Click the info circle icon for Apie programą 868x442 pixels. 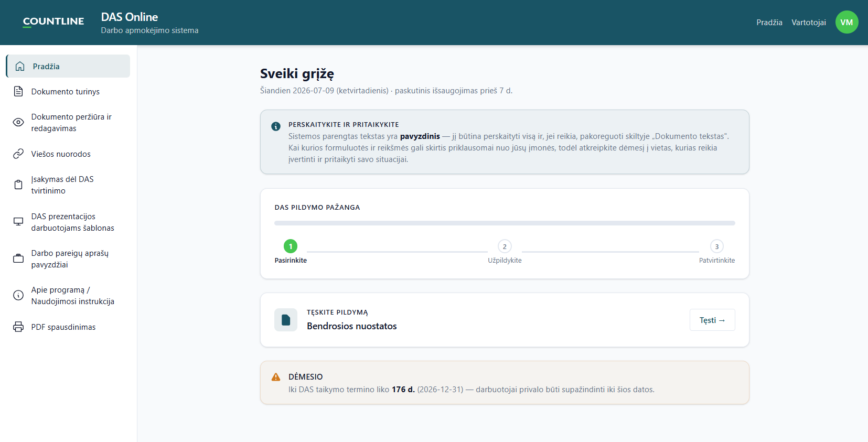(x=18, y=295)
